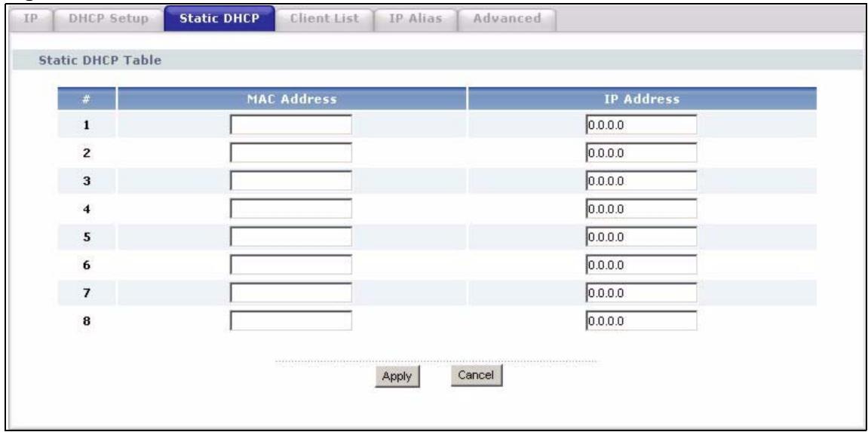Click the IP Address column header
868x432 pixels.
coord(643,99)
